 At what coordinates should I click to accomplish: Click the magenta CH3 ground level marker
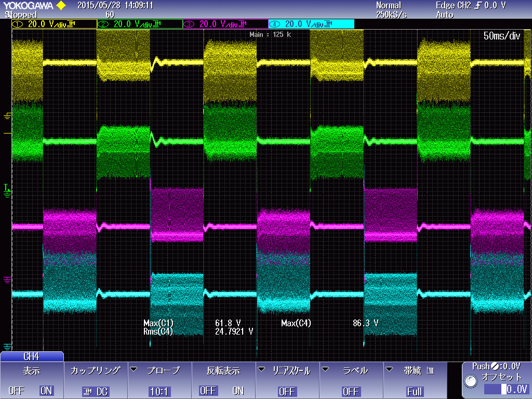7,280
